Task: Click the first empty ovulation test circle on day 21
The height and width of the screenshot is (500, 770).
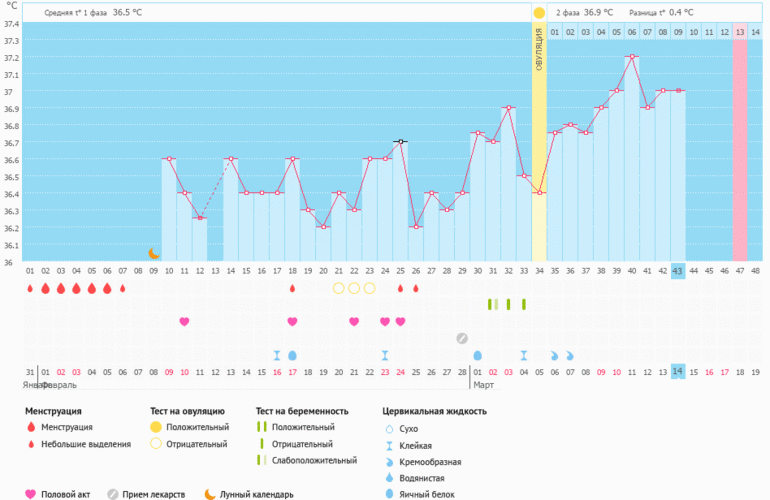Action: (x=338, y=288)
